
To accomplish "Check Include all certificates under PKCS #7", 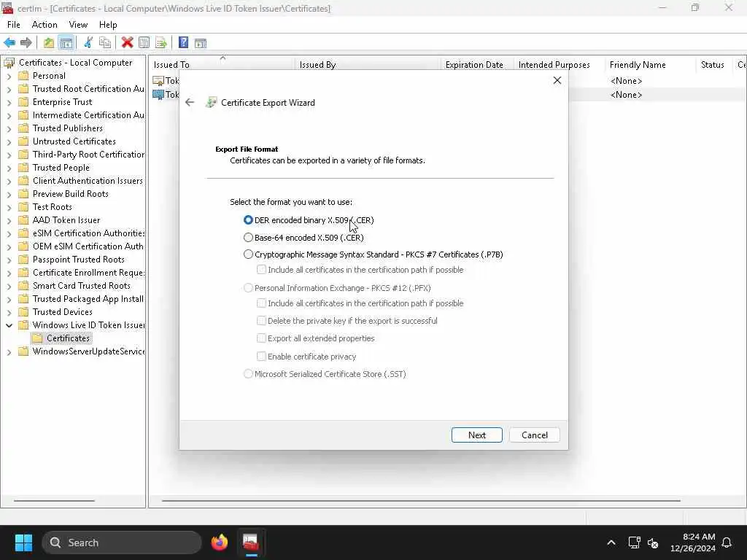I will pyautogui.click(x=261, y=270).
